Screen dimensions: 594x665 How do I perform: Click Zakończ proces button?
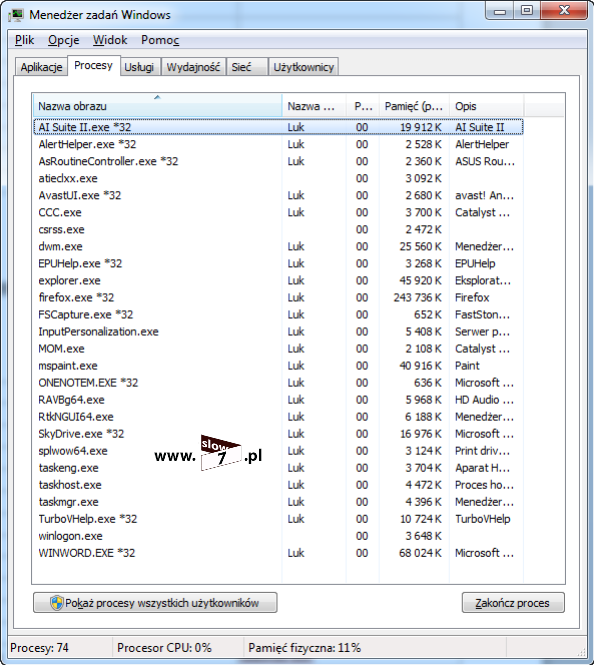(513, 603)
